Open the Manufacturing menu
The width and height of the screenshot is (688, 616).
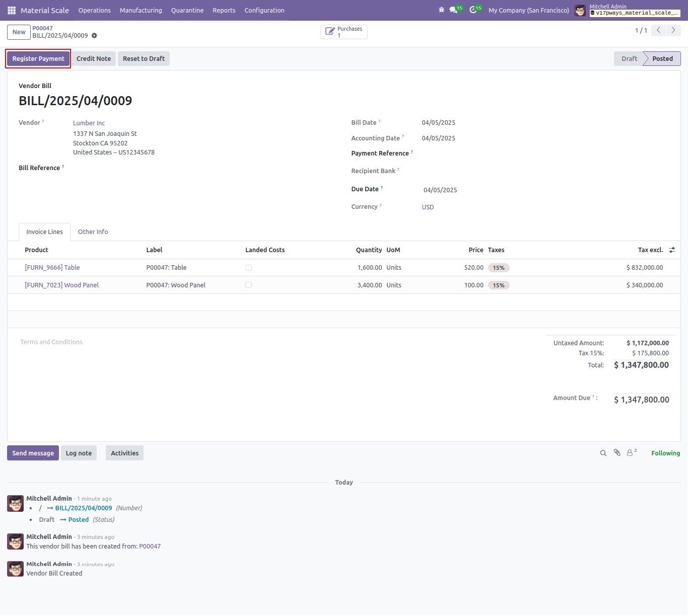point(141,10)
